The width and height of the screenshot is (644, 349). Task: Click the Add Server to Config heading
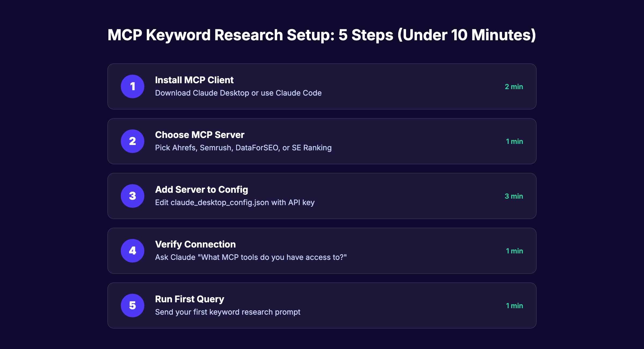tap(202, 189)
